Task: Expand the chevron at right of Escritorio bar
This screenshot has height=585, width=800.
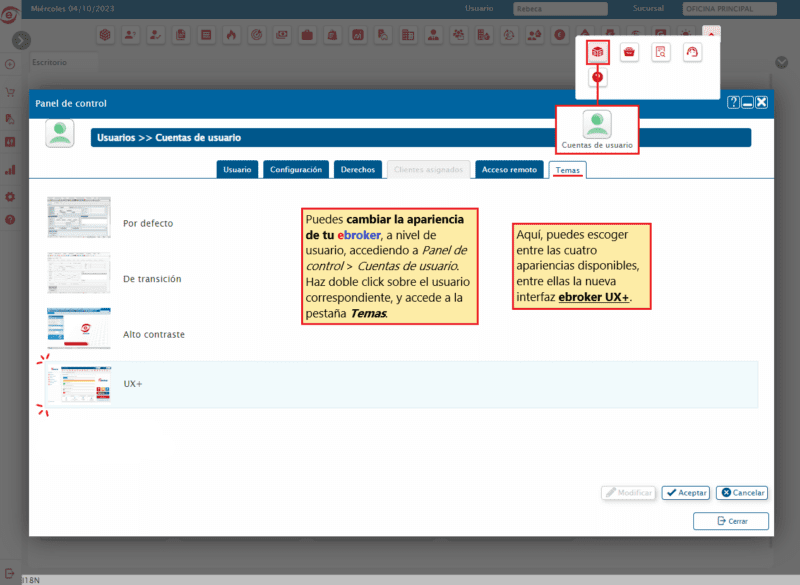Action: (x=782, y=62)
